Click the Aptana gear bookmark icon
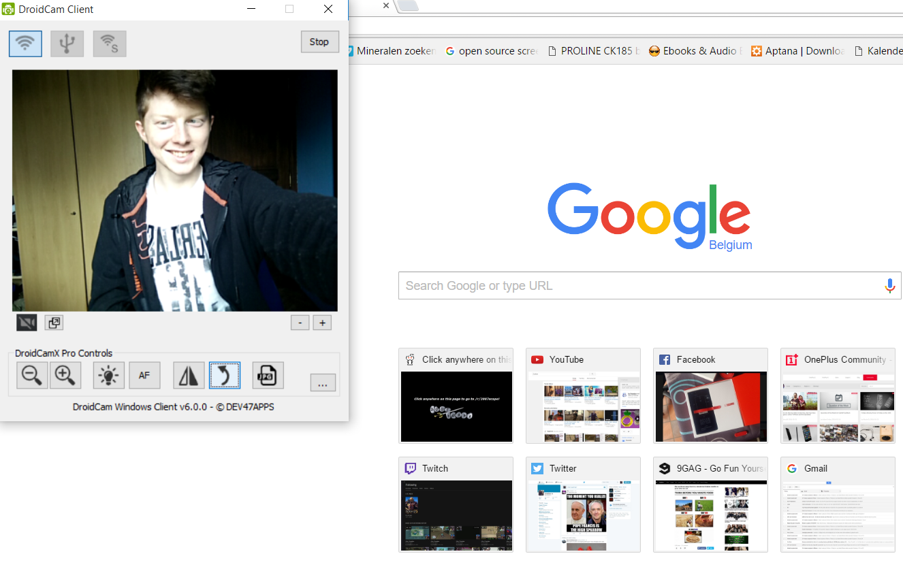The image size is (903, 588). [757, 51]
